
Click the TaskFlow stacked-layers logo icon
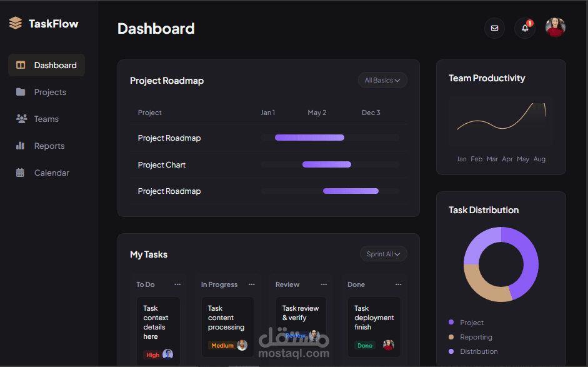coord(16,23)
